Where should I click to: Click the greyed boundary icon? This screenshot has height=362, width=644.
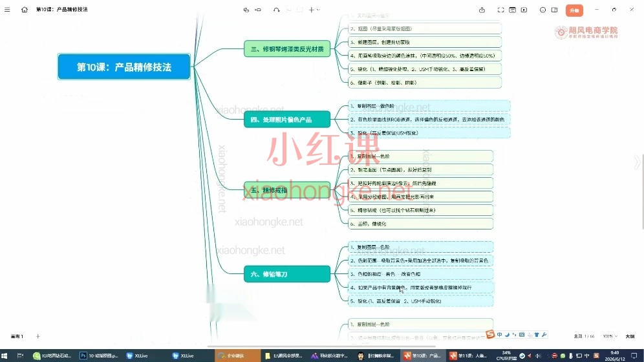click(300, 10)
